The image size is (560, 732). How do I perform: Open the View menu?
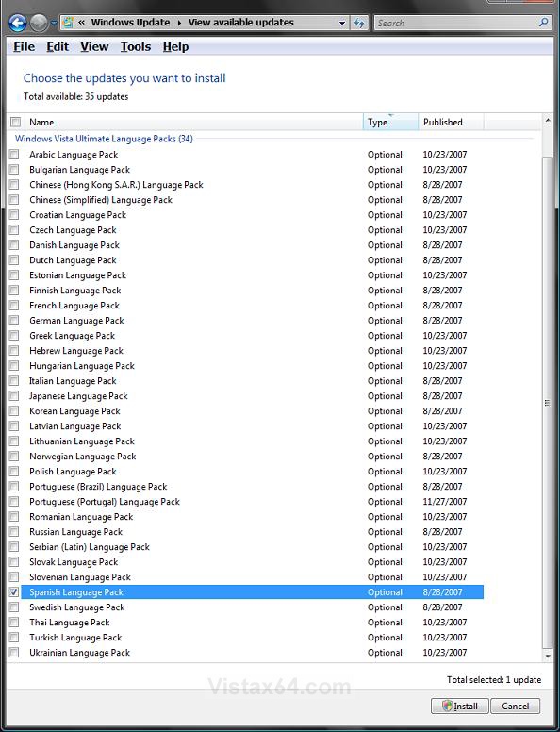(x=94, y=46)
